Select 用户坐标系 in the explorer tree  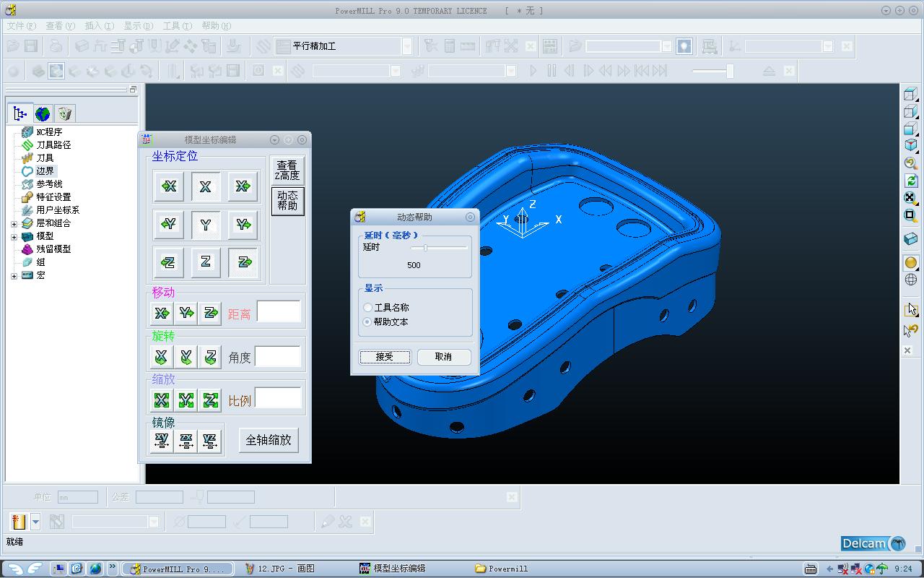pyautogui.click(x=58, y=210)
